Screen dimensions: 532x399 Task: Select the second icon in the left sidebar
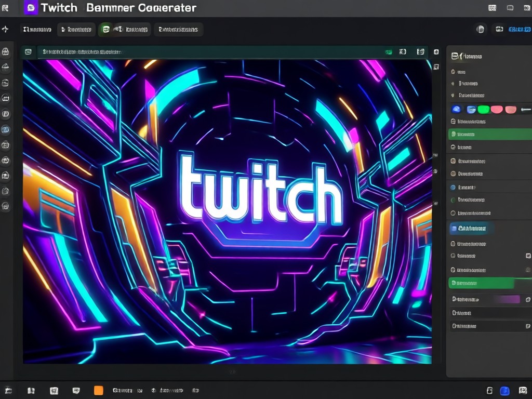tap(5, 67)
